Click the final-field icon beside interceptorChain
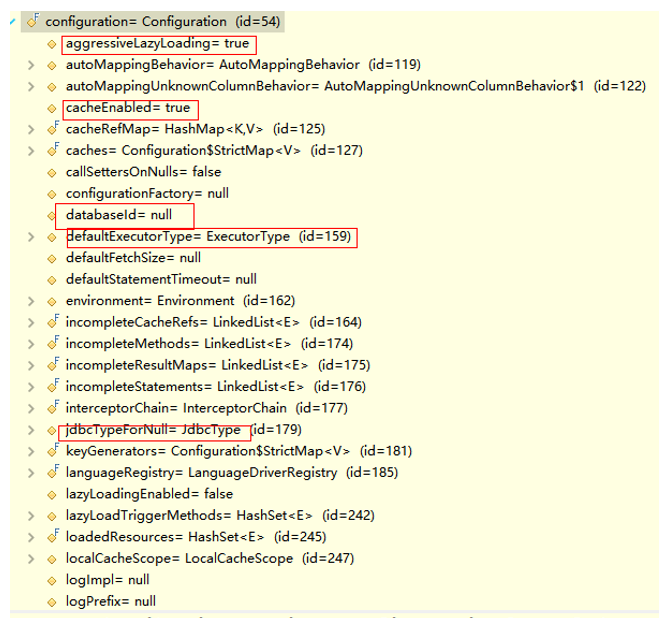Image resolution: width=659 pixels, height=618 pixels. coord(53,407)
